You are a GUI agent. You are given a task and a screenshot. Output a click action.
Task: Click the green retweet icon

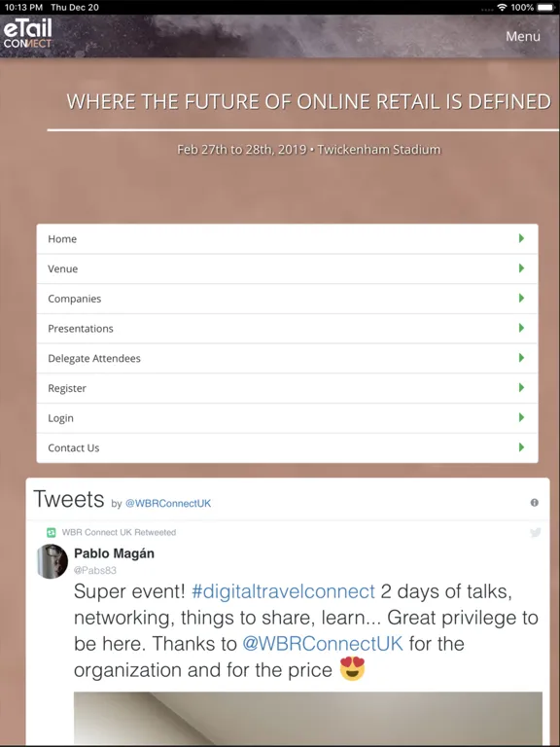(51, 533)
